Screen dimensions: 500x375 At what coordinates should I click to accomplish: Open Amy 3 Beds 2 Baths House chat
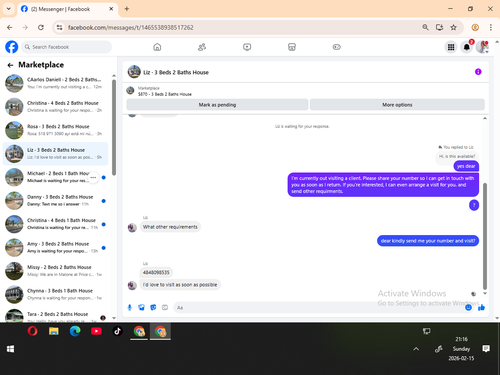tap(55, 247)
